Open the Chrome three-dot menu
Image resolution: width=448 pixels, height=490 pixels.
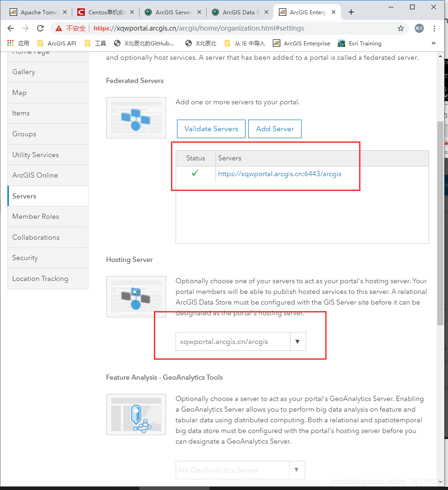click(434, 28)
